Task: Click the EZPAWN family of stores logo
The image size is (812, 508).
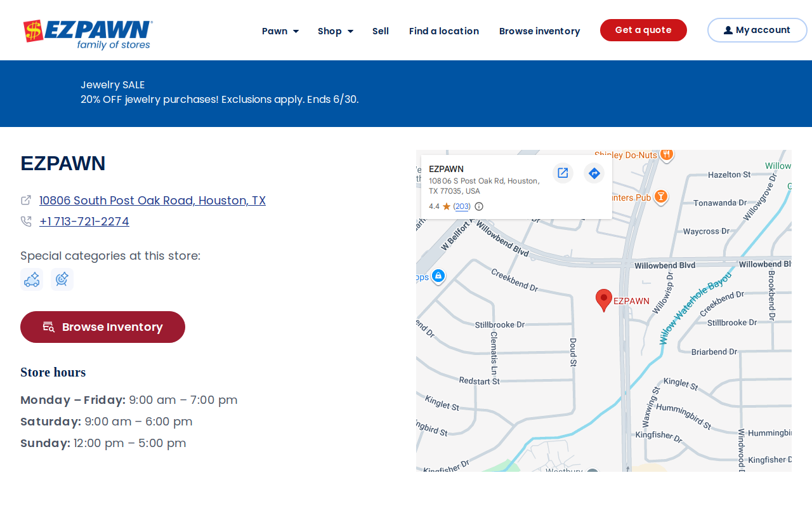Action: (x=88, y=34)
